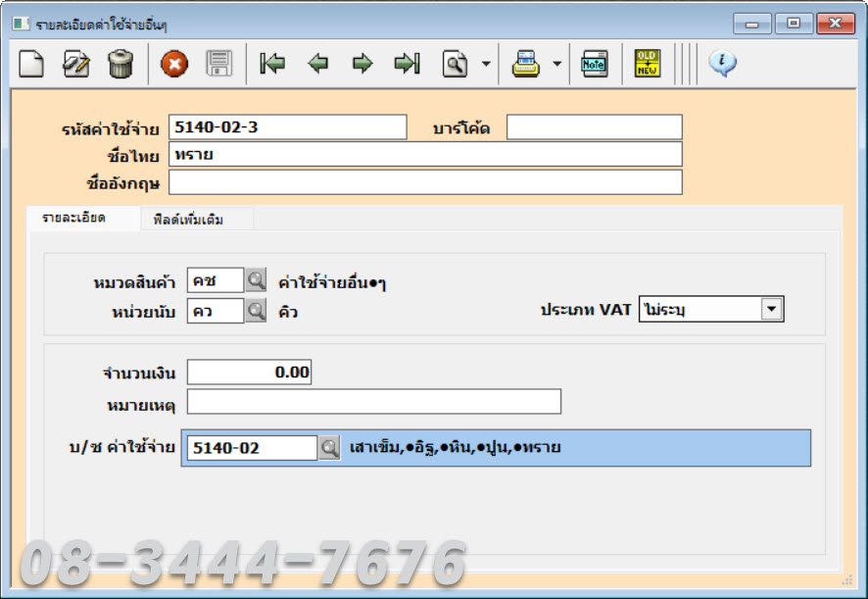Click the account name text เสาเข็ม,อิฐ,หิน,ปูน,ทราย
Image resolution: width=868 pixels, height=599 pixels.
(x=455, y=447)
